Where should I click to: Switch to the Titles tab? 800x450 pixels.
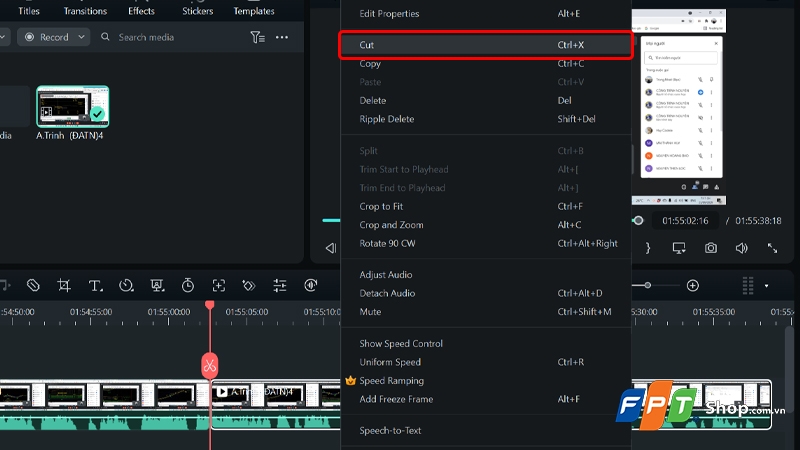[29, 11]
